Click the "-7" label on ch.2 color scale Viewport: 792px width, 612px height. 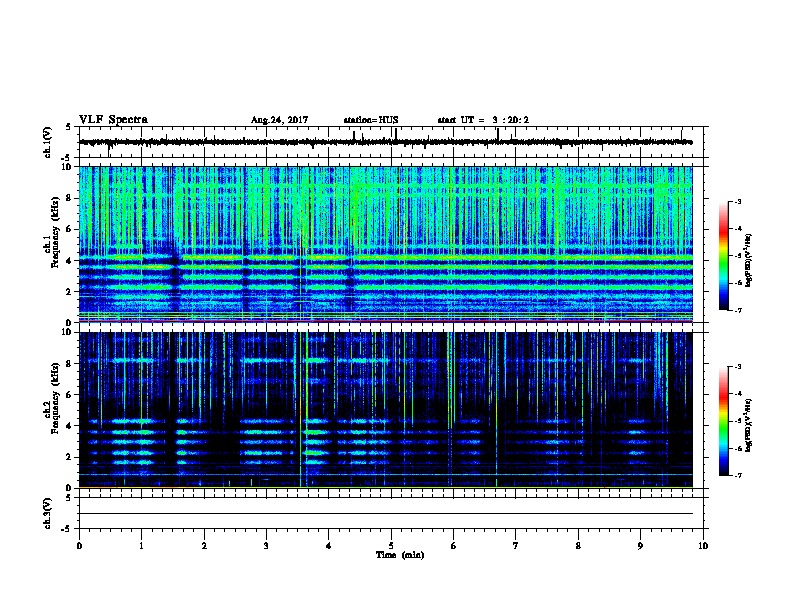[x=737, y=476]
